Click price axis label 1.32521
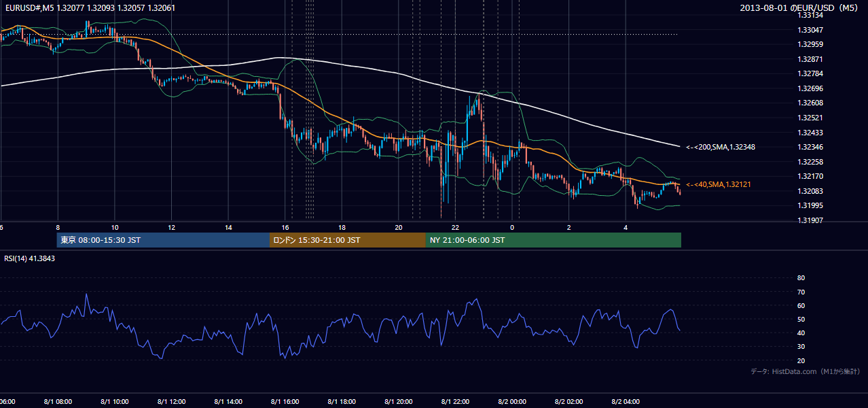Viewport: 868px width, 408px height. tap(810, 118)
